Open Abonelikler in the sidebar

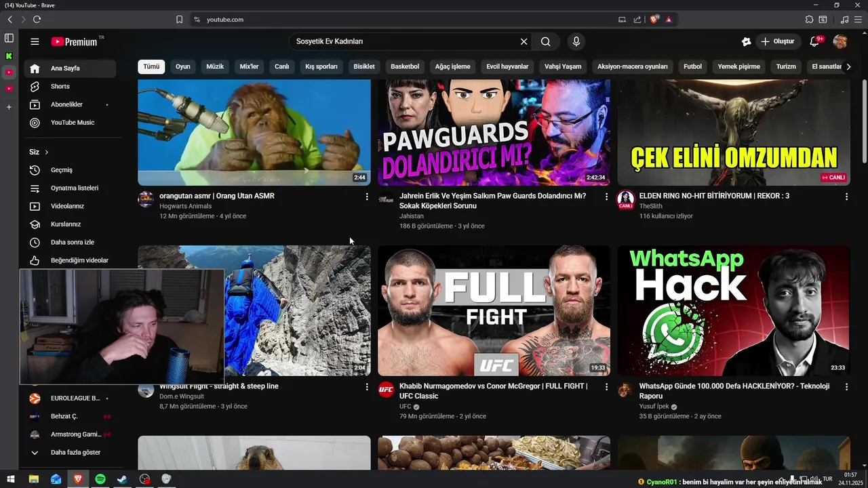click(x=70, y=104)
